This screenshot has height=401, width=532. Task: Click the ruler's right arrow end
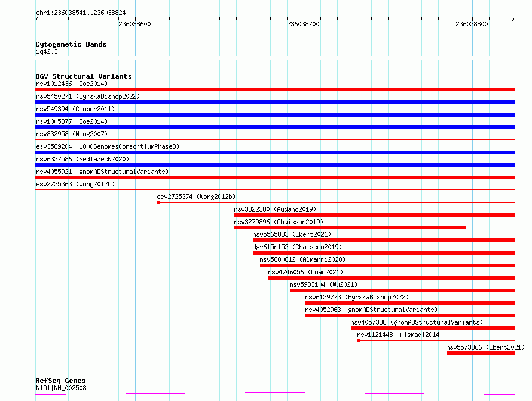513,19
